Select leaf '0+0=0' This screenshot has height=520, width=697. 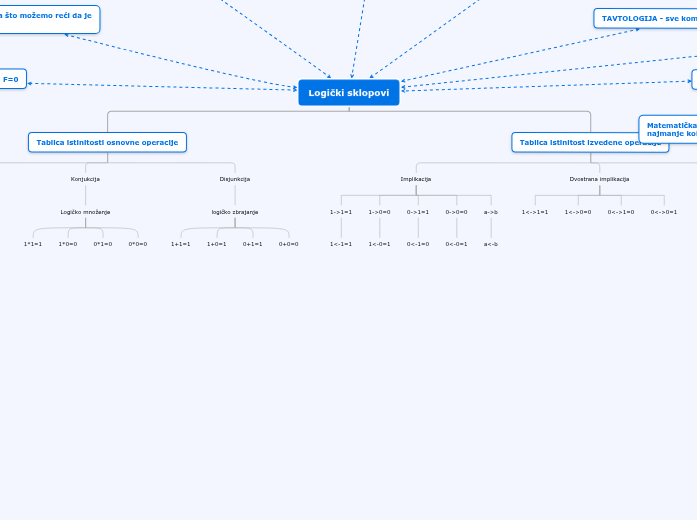point(288,244)
